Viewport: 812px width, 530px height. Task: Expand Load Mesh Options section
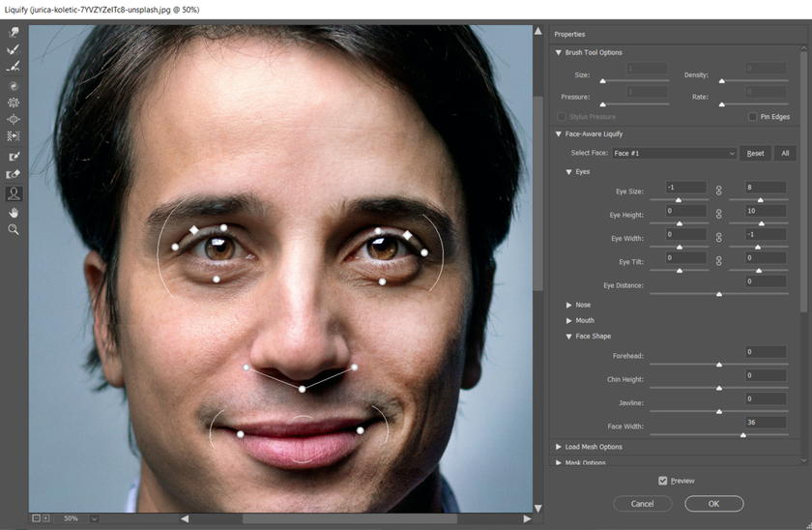(559, 447)
